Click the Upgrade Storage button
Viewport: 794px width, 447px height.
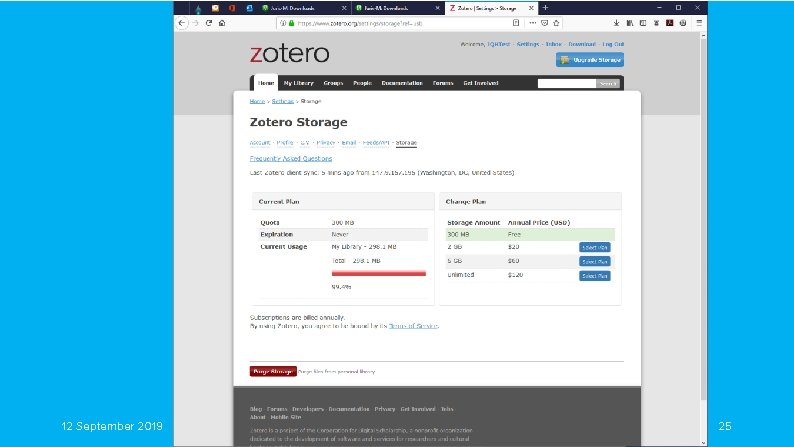pyautogui.click(x=589, y=60)
